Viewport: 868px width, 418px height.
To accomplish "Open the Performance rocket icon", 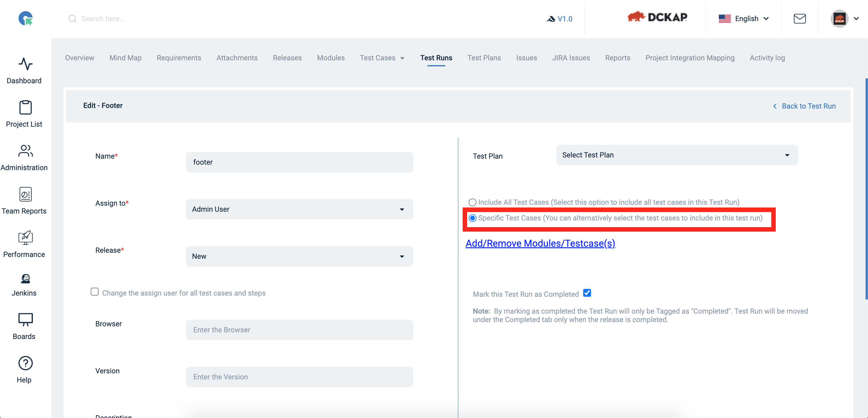I will click(x=25, y=238).
